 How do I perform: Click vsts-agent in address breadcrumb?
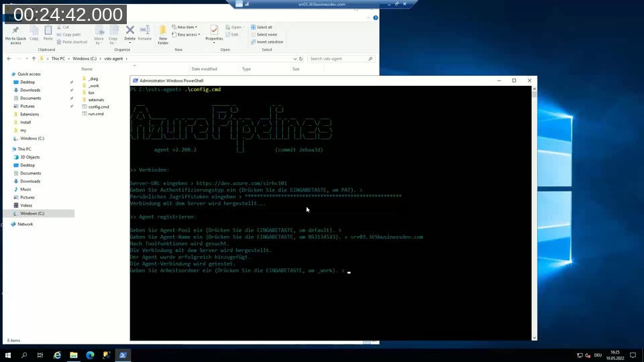tap(113, 59)
